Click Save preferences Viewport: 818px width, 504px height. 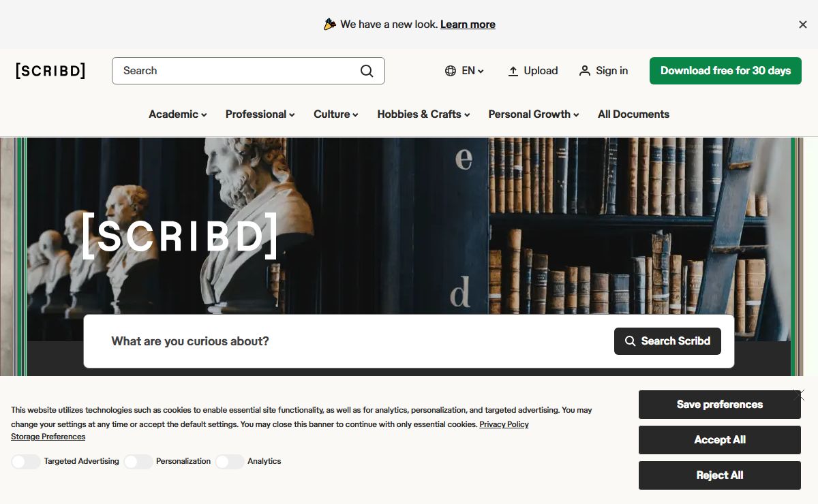coord(720,405)
